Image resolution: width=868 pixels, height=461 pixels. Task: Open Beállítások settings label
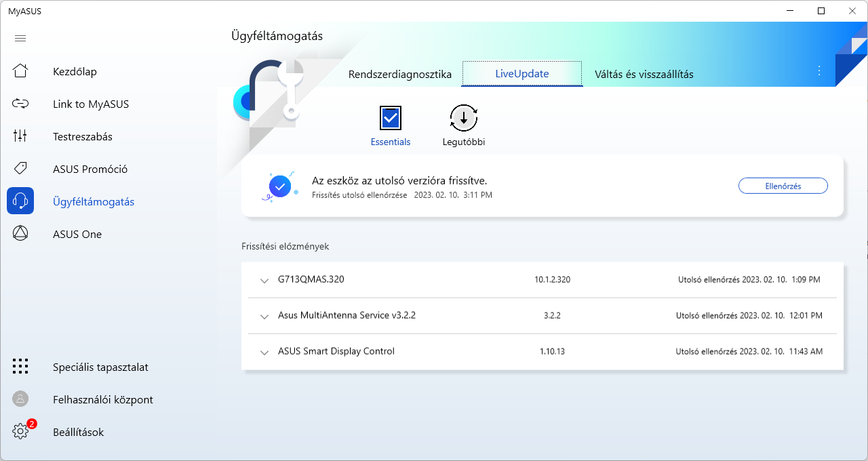(x=79, y=432)
